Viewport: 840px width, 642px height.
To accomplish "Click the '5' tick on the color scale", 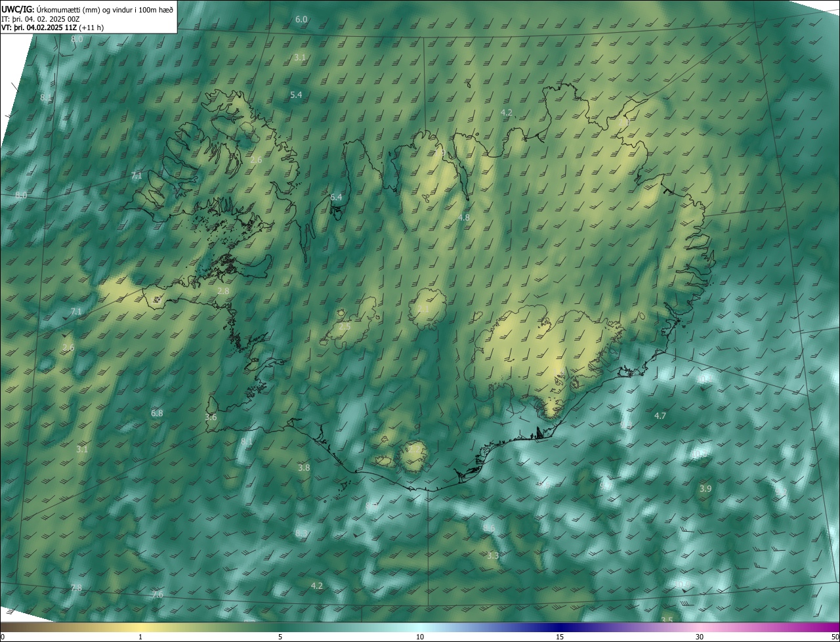I will pos(280,637).
